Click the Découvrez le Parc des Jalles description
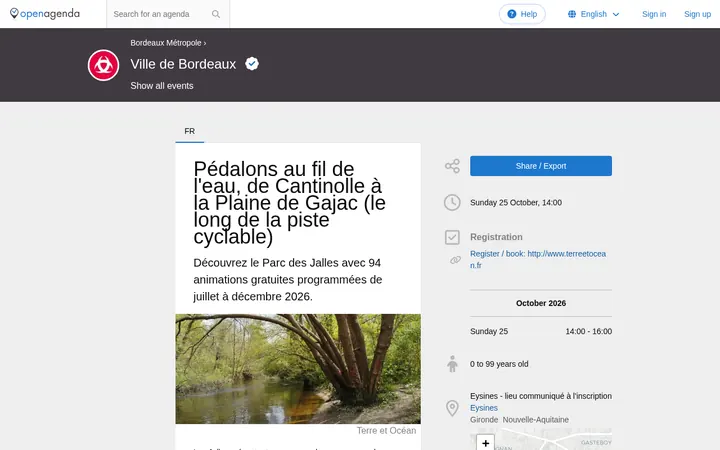The image size is (720, 450). (x=288, y=280)
